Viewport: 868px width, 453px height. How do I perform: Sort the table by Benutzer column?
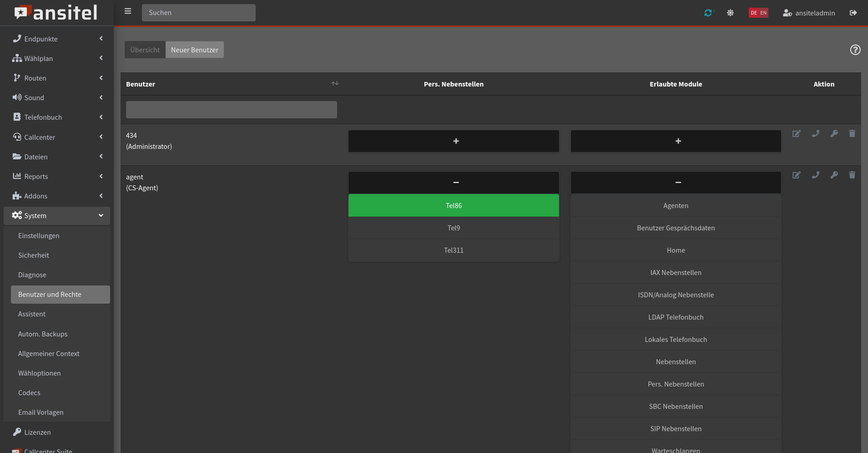(335, 84)
